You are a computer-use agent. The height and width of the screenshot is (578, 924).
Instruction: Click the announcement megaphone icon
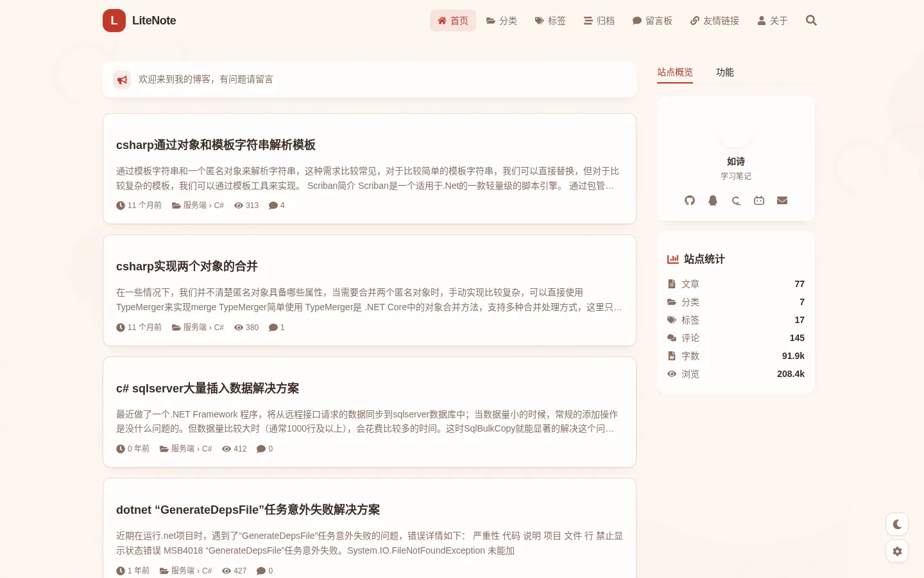coord(122,80)
